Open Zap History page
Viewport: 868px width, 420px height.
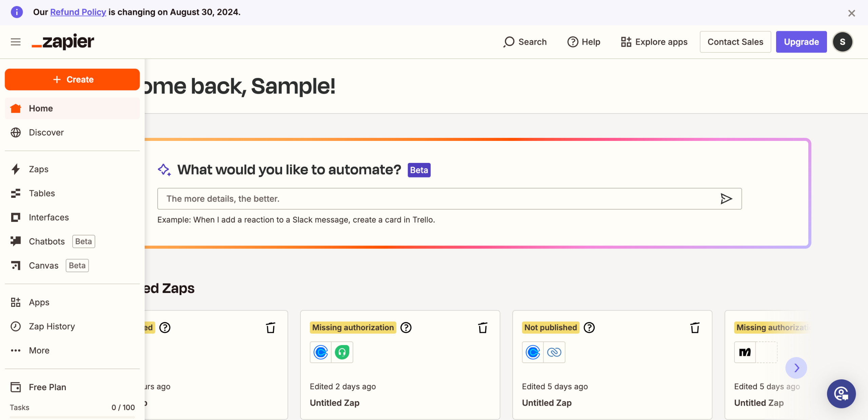tap(52, 326)
